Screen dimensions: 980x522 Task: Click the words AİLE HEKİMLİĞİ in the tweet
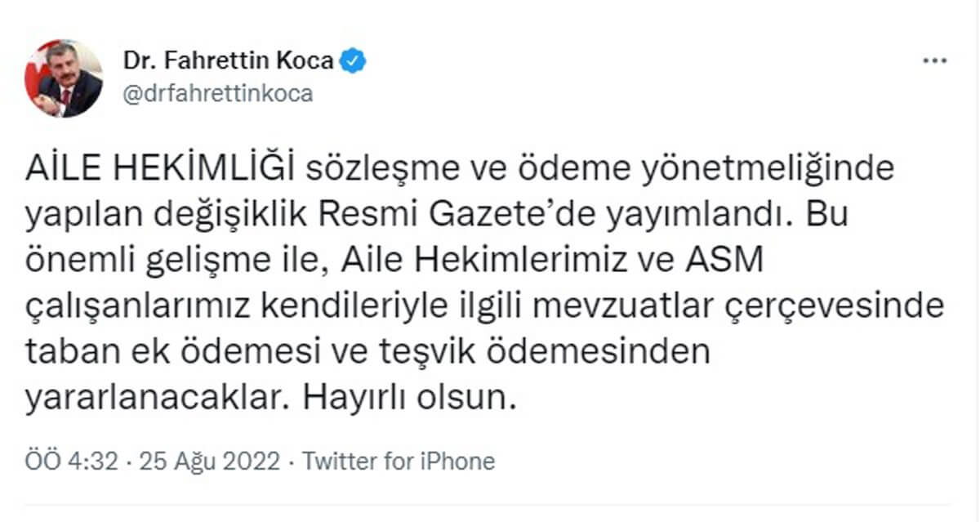tap(160, 169)
